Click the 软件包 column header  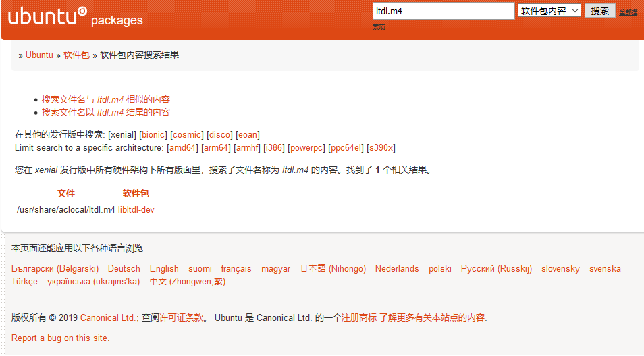click(136, 193)
